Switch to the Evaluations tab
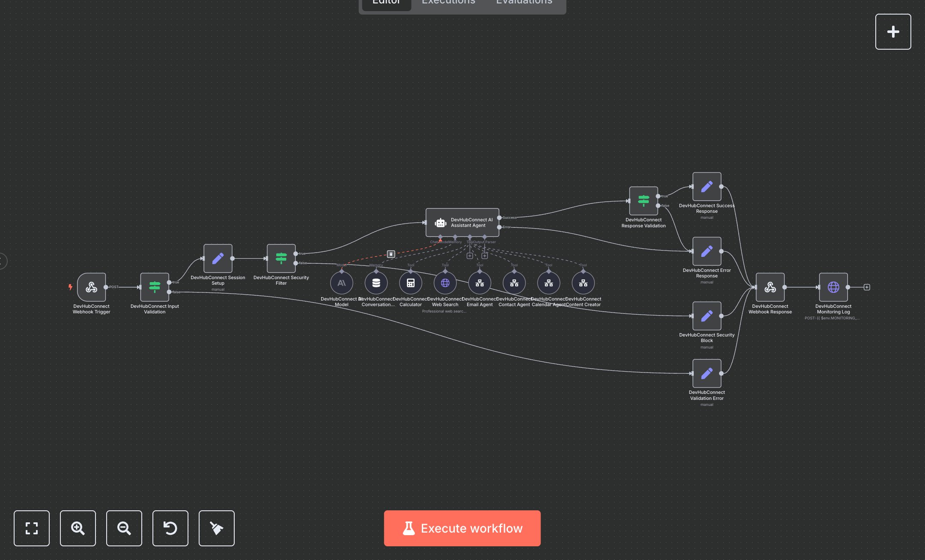This screenshot has width=925, height=560. click(523, 3)
